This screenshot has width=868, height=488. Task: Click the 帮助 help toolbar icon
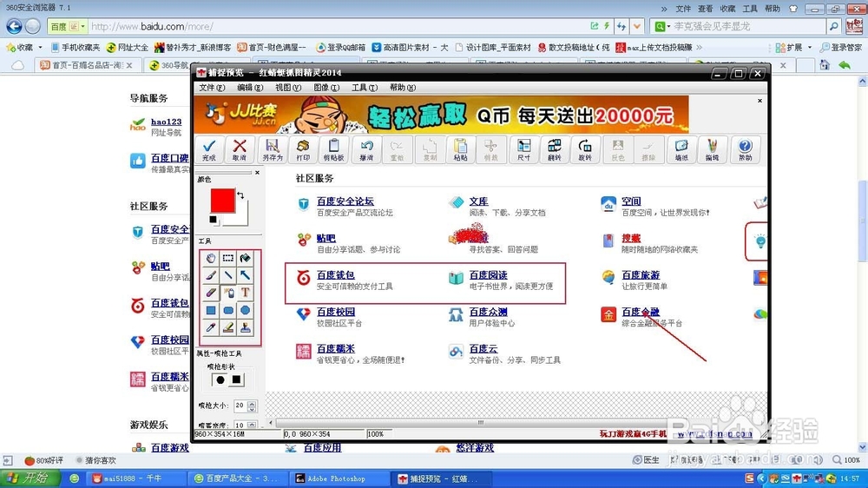[745, 149]
